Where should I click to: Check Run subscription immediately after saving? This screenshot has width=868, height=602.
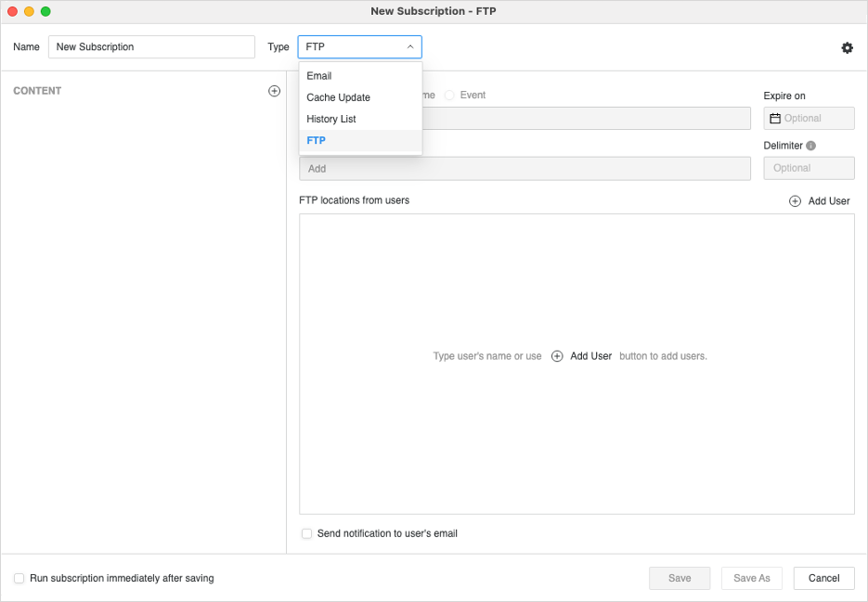19,578
